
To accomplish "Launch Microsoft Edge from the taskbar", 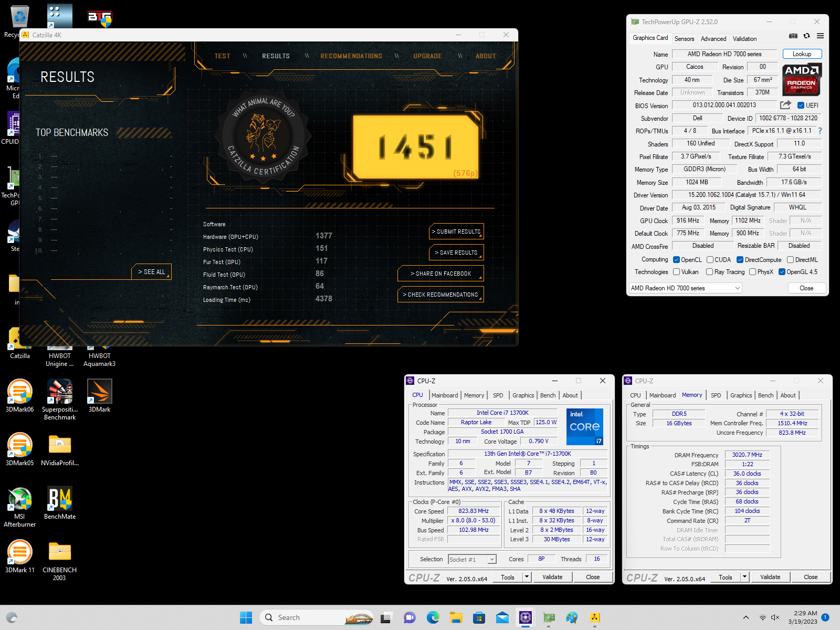I will tap(433, 617).
